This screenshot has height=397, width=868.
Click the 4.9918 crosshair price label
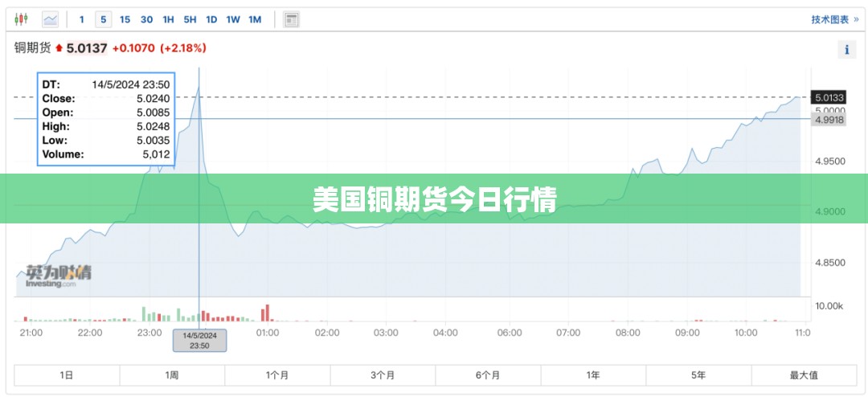point(829,119)
